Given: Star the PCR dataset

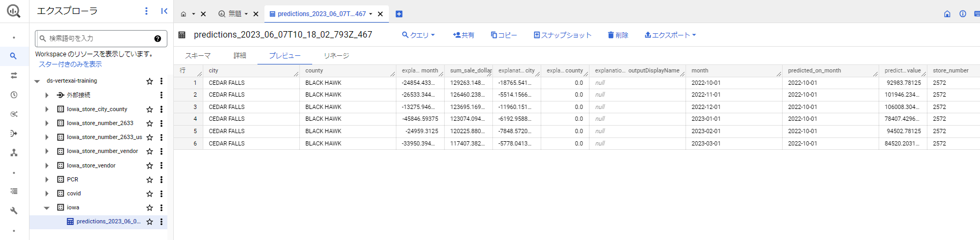Looking at the screenshot, I should coord(150,179).
